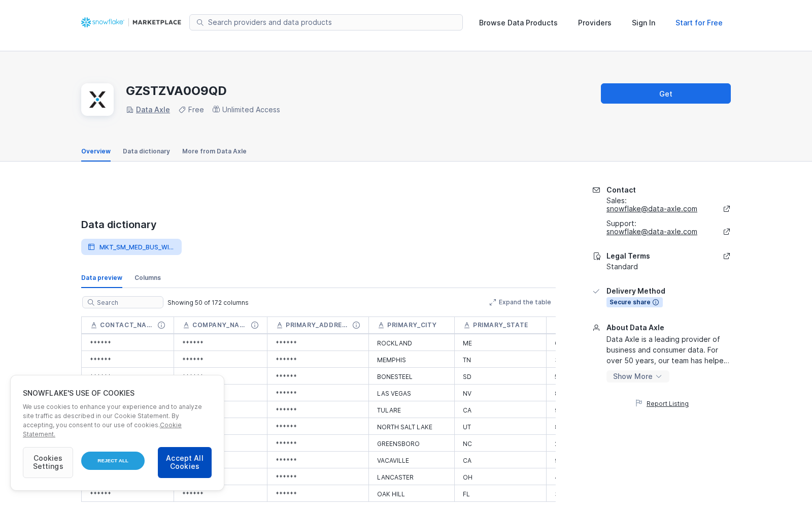Expand About Data Axle with Show More

pos(637,376)
